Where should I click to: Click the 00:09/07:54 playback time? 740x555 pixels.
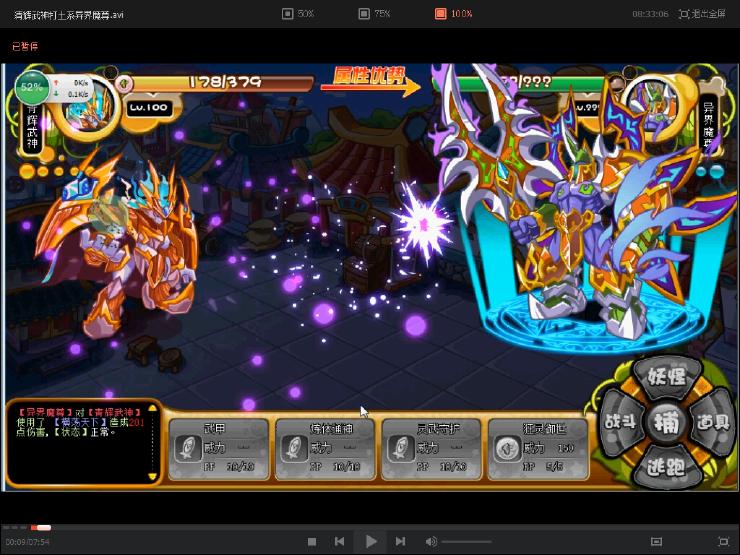[x=27, y=542]
